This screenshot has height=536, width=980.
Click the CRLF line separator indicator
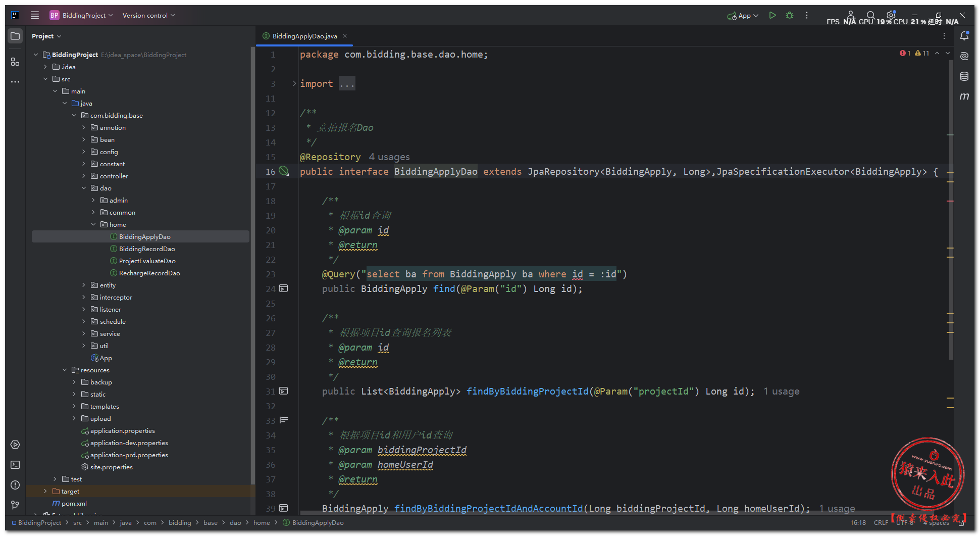[881, 523]
